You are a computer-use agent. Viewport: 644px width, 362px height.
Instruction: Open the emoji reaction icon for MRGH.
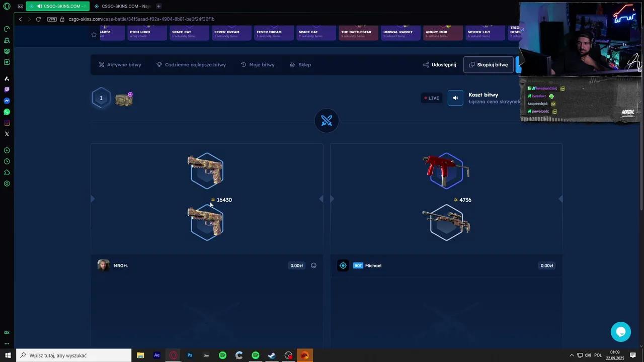pyautogui.click(x=313, y=265)
